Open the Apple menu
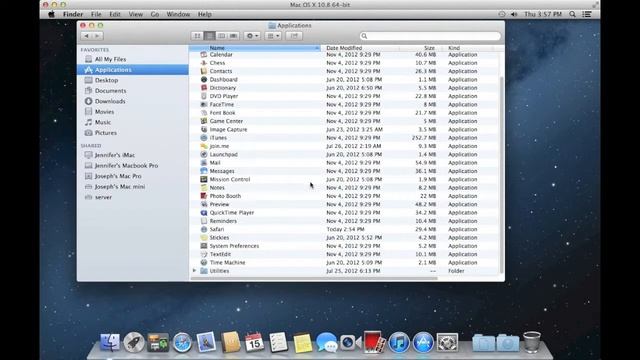This screenshot has width=640, height=360. 51,14
